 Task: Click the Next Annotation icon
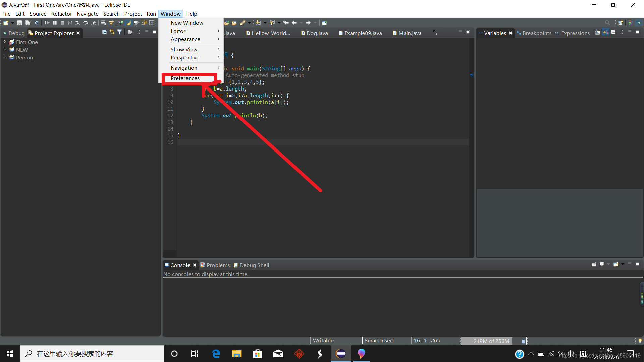(258, 23)
